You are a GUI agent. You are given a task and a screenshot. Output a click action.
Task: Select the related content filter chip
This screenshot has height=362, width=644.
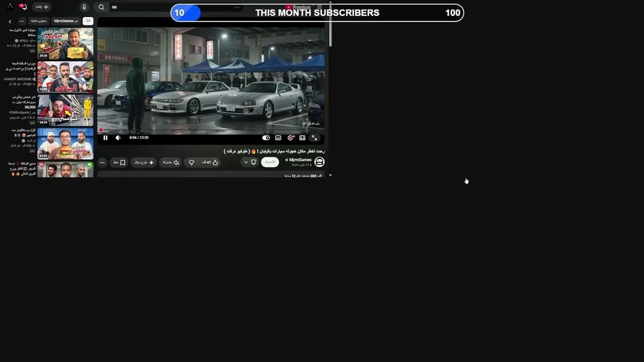point(39,21)
